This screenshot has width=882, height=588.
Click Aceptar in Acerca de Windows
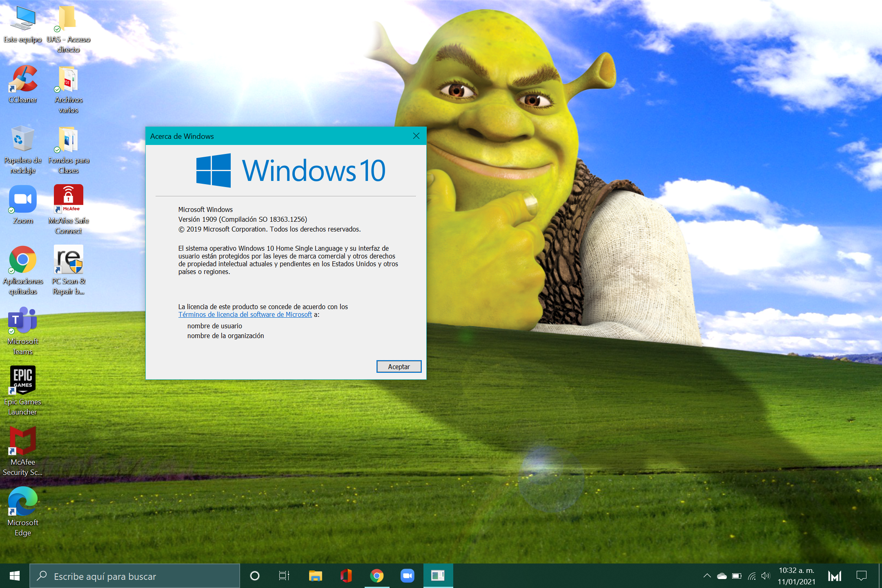coord(399,367)
